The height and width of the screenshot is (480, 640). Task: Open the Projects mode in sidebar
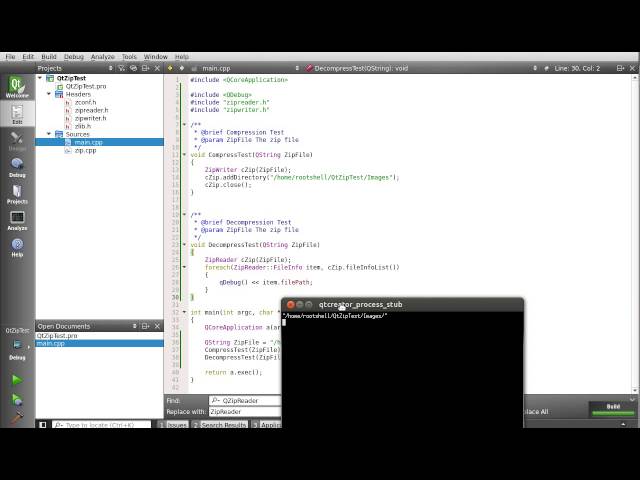17,194
